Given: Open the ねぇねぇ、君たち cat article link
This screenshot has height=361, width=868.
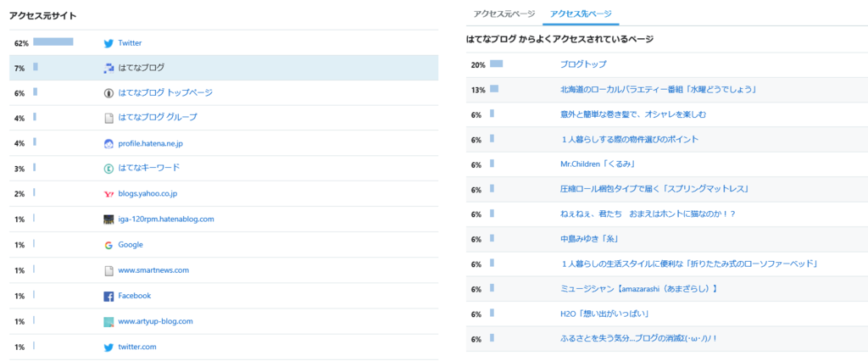Looking at the screenshot, I should click(648, 214).
